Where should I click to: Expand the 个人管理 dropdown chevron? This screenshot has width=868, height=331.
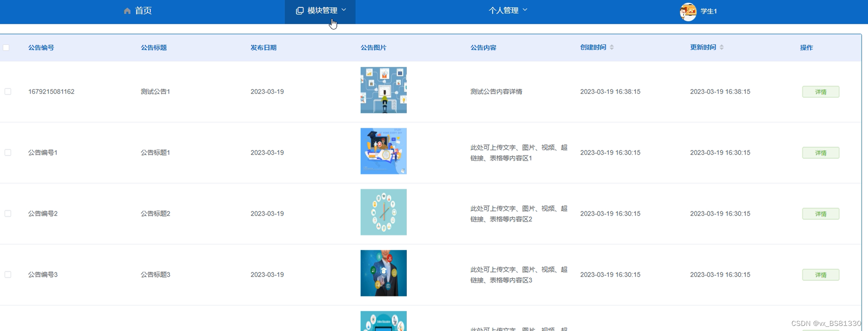tap(525, 10)
